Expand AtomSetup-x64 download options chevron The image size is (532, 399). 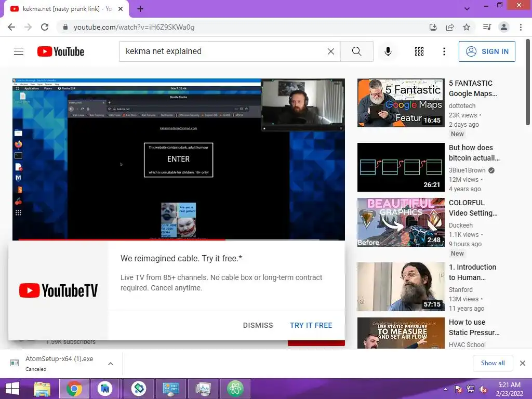click(x=111, y=364)
